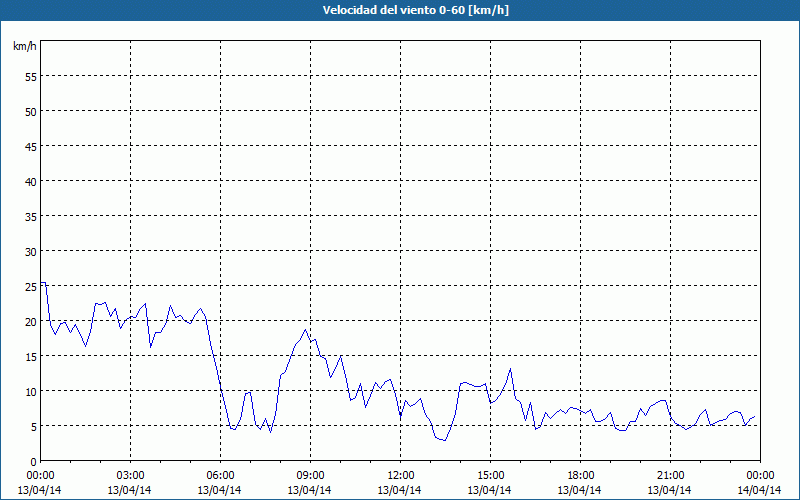Viewport: 800px width, 500px height.
Task: Click the 06:00 time axis label
Action: point(220,476)
